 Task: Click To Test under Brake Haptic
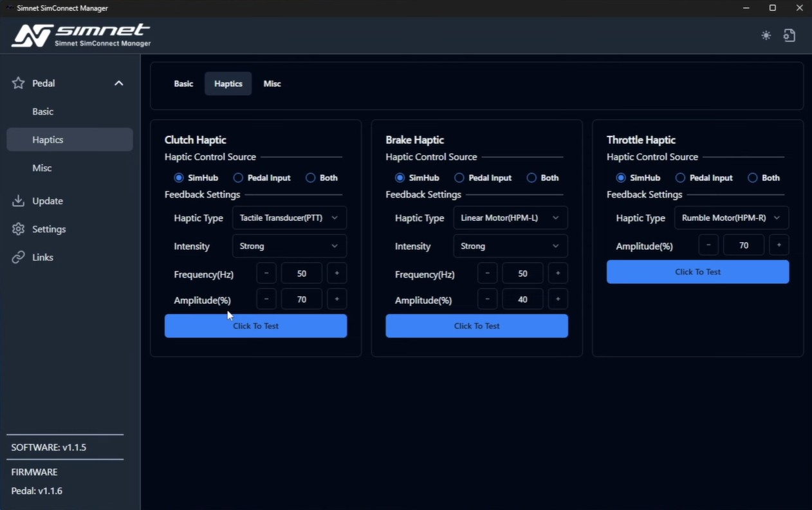point(477,326)
